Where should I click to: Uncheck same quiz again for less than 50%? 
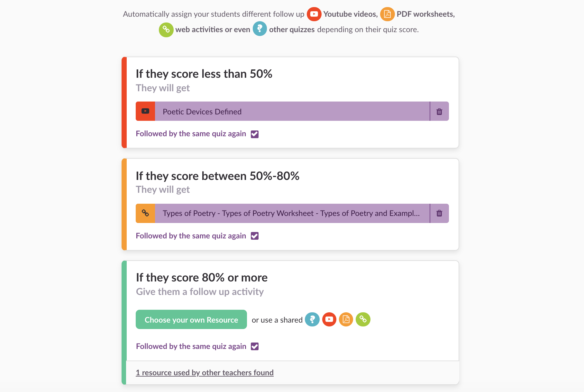click(x=255, y=134)
